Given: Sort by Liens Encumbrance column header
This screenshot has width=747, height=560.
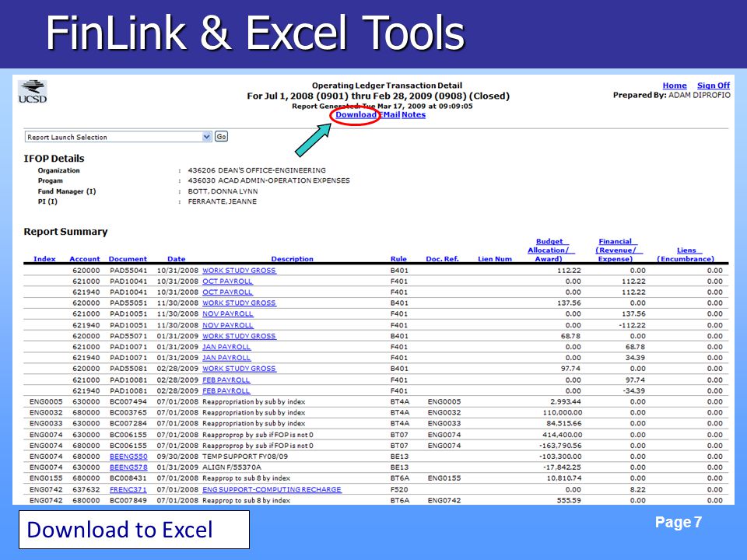Looking at the screenshot, I should pos(686,254).
